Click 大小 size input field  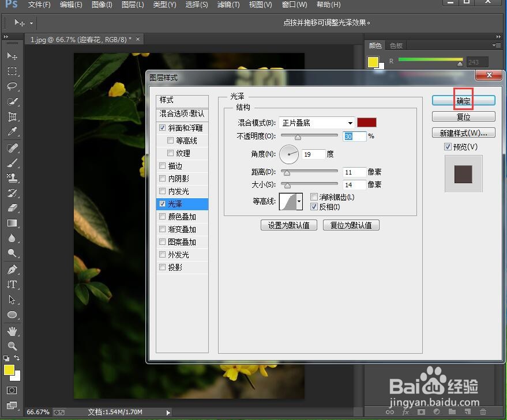[354, 185]
